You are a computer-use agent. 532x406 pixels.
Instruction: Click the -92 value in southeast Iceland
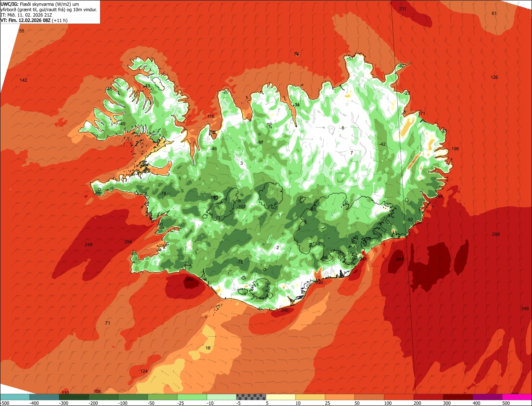410,220
